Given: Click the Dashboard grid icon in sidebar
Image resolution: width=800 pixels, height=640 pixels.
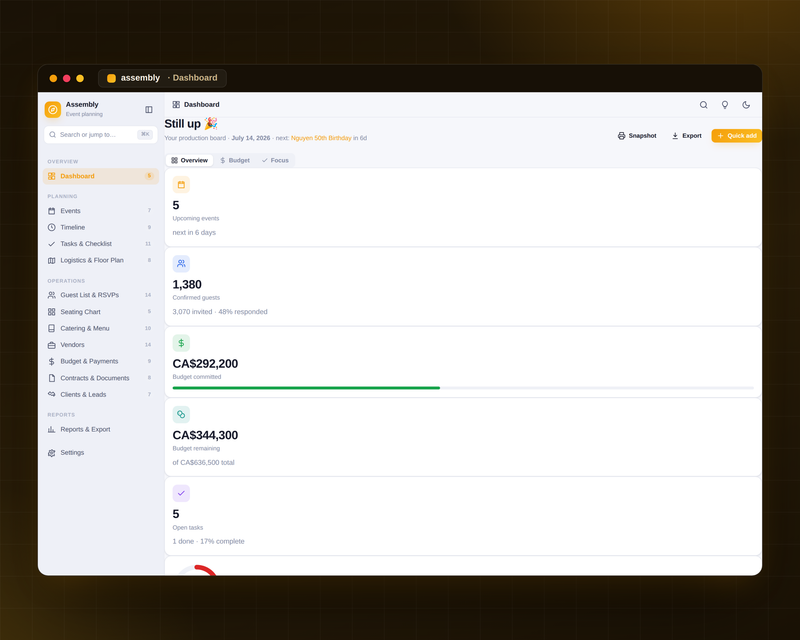Looking at the screenshot, I should tap(52, 176).
